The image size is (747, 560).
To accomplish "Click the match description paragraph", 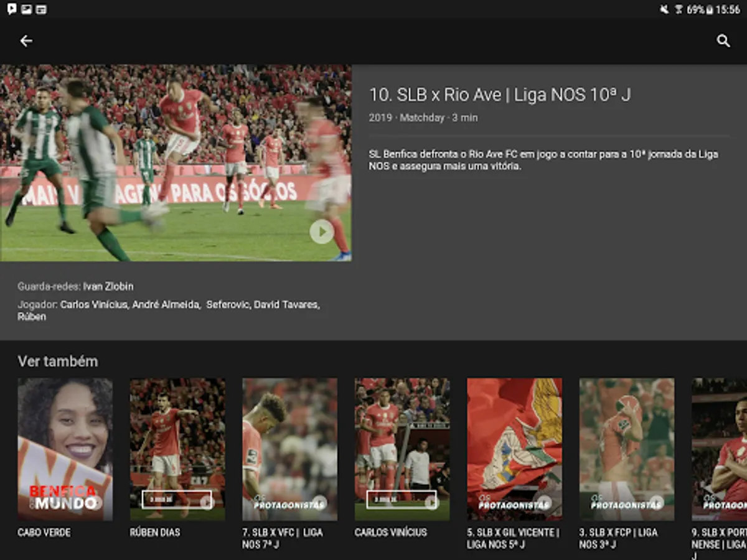I will (543, 161).
